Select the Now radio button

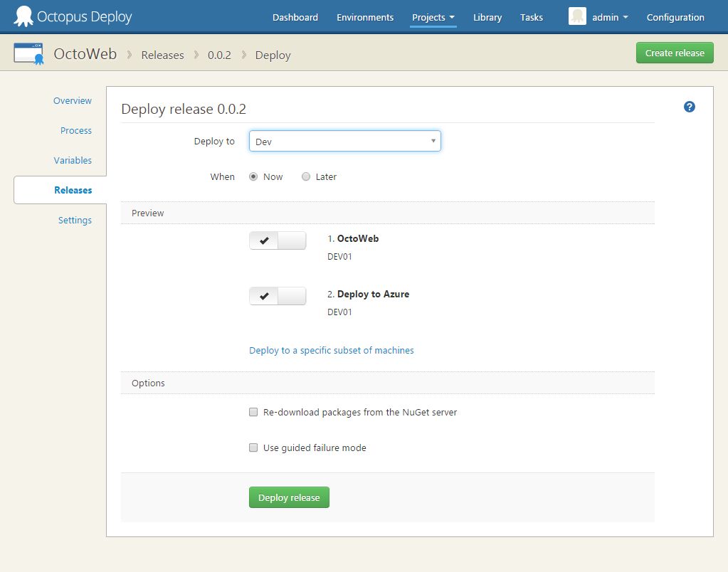click(254, 176)
